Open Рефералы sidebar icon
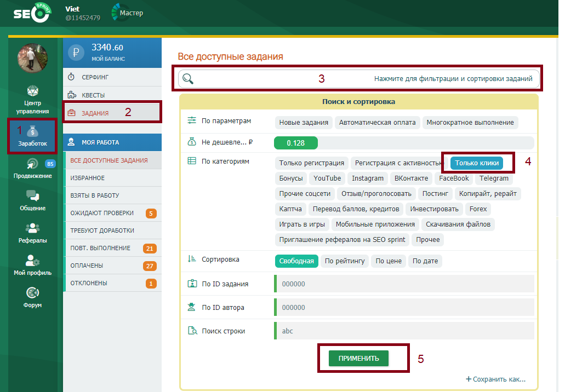The width and height of the screenshot is (565, 392). [x=32, y=228]
